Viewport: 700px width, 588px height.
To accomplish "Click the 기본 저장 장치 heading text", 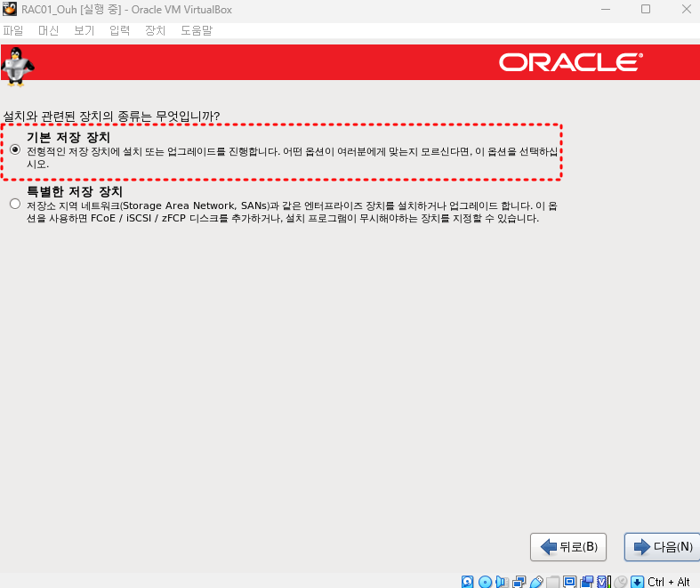I will (x=68, y=137).
